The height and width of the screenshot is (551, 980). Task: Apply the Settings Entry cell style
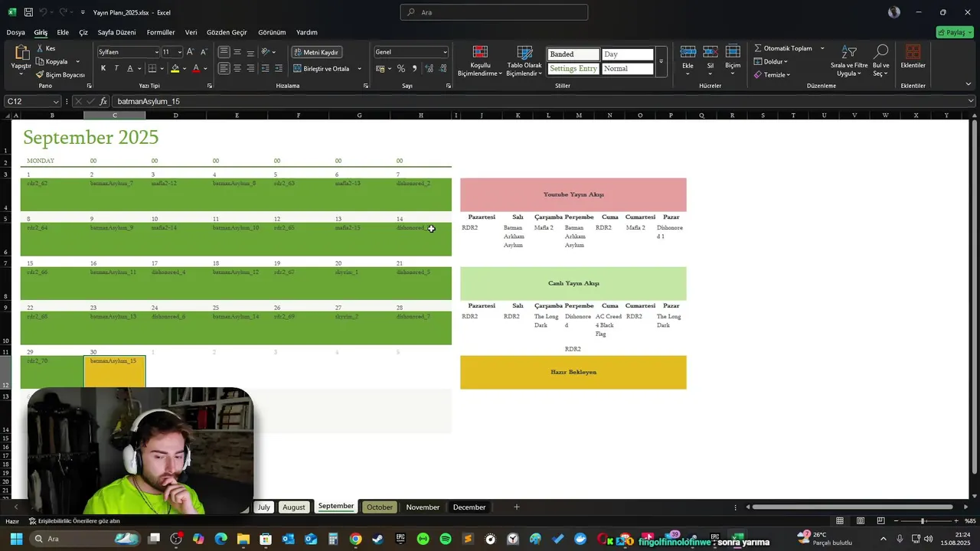[x=573, y=69]
